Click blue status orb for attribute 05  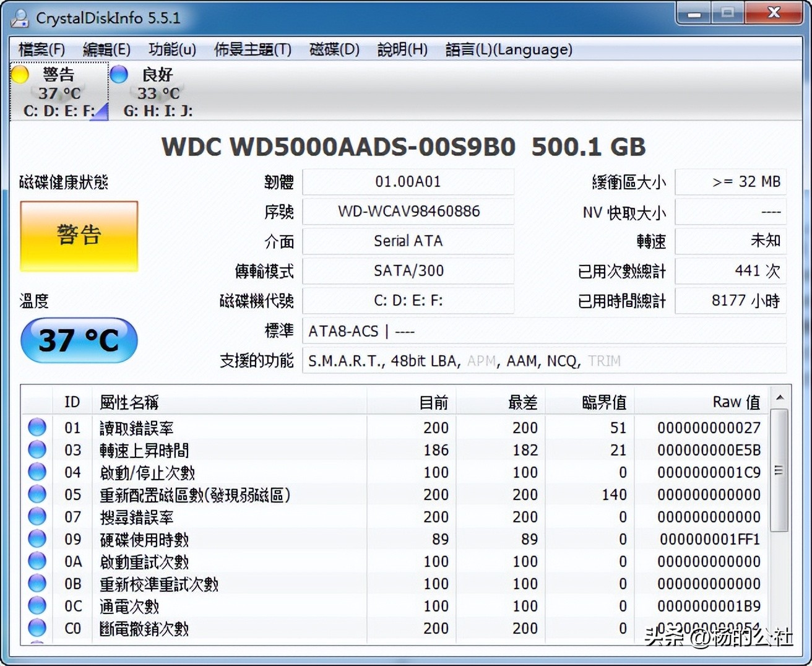[x=37, y=494]
